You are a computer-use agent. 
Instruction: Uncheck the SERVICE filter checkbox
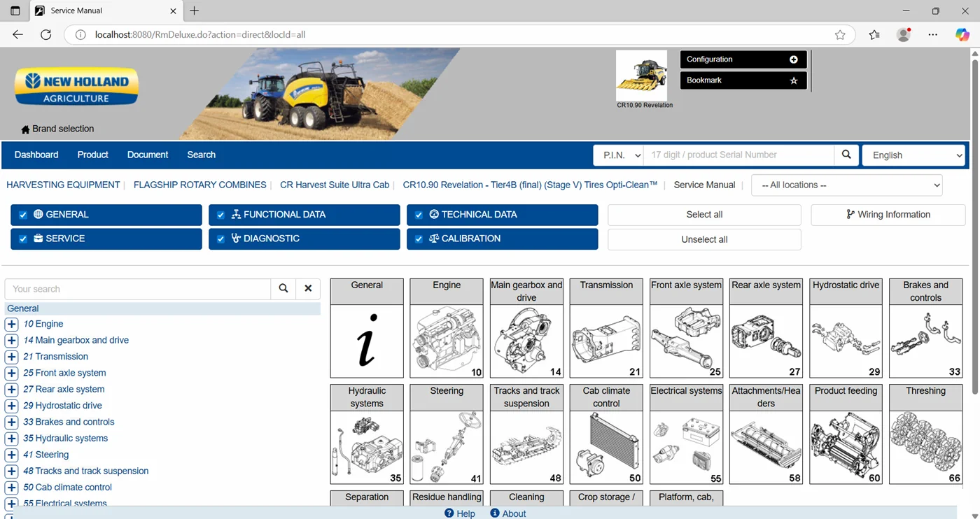pyautogui.click(x=23, y=239)
